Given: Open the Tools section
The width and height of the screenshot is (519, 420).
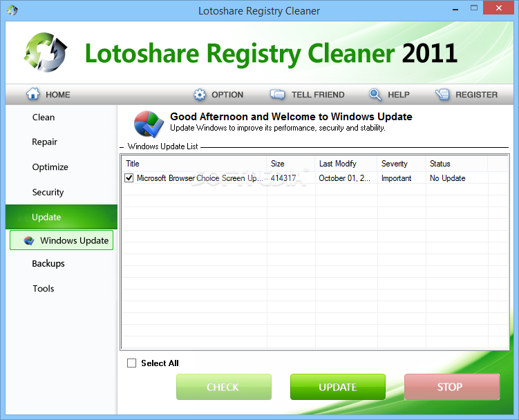Looking at the screenshot, I should pyautogui.click(x=43, y=289).
